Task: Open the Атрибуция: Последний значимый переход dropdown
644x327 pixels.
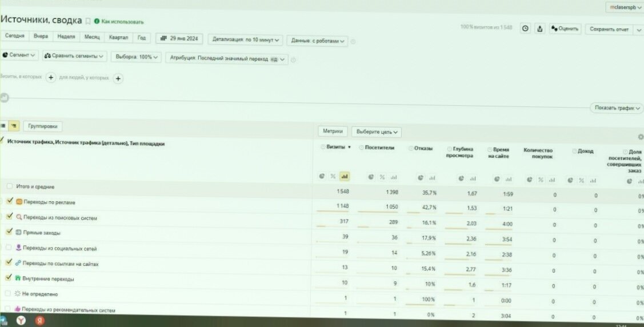Action: point(227,59)
